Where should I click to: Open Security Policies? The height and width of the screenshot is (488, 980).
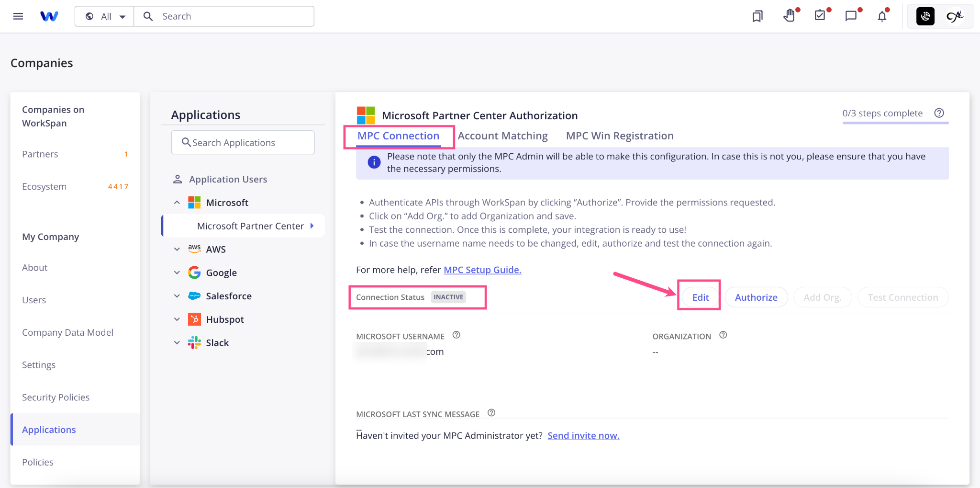[56, 397]
